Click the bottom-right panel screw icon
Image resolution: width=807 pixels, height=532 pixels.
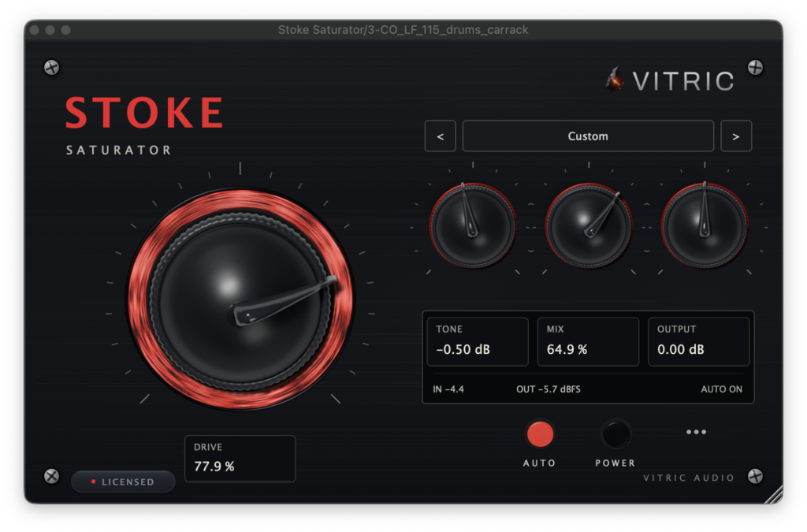(x=755, y=476)
